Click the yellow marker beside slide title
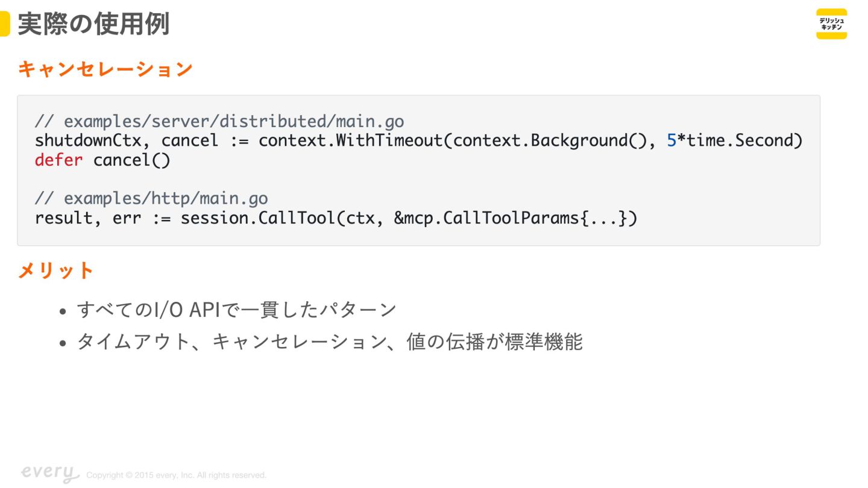The height and width of the screenshot is (488, 868). point(5,25)
